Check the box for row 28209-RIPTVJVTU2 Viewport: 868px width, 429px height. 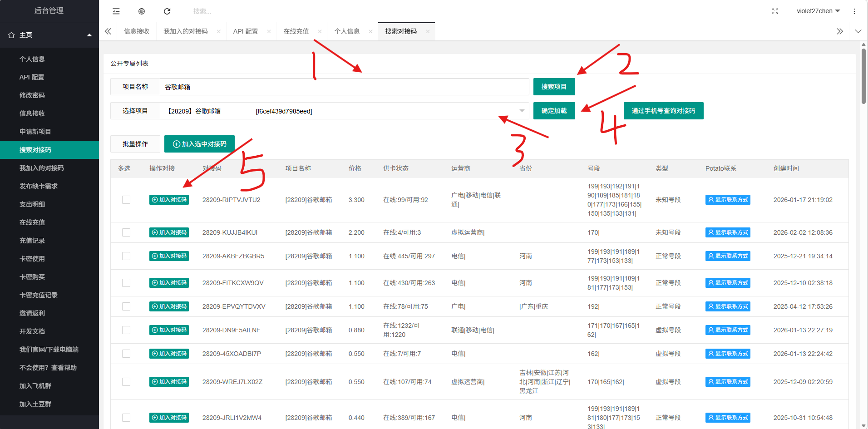[x=126, y=200]
